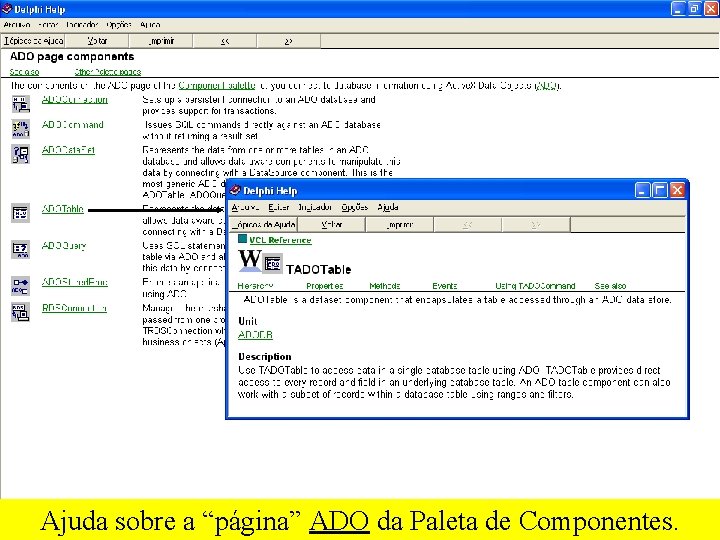This screenshot has width=720, height=540.
Task: Click the ADOConnection component icon
Action: tap(21, 104)
